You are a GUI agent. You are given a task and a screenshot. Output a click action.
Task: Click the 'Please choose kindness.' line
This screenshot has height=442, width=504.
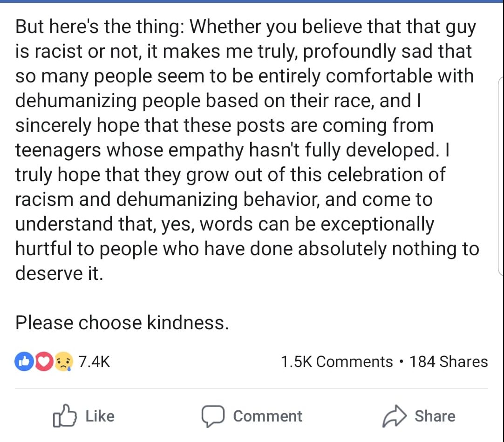pos(122,322)
